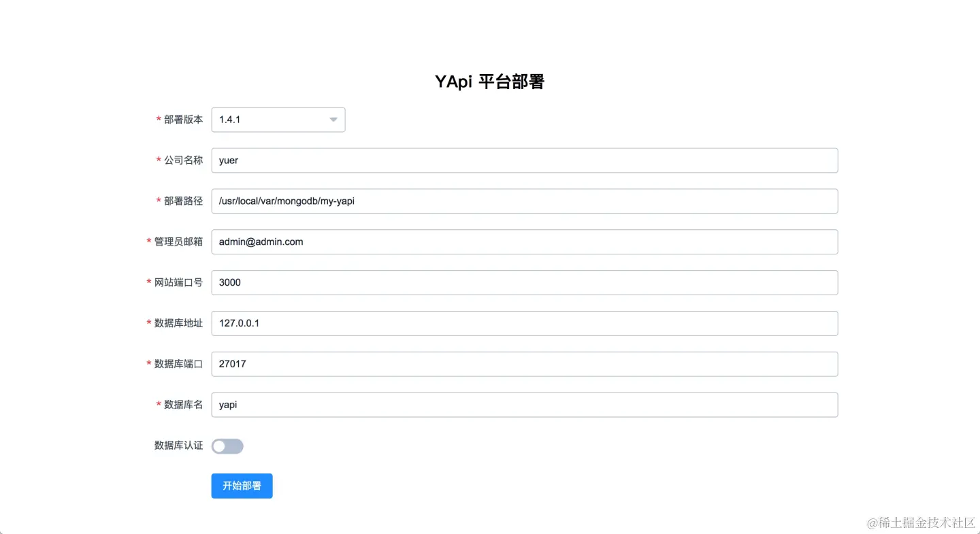Click the 数据库端口 label
The image size is (980, 534).
[x=178, y=364]
